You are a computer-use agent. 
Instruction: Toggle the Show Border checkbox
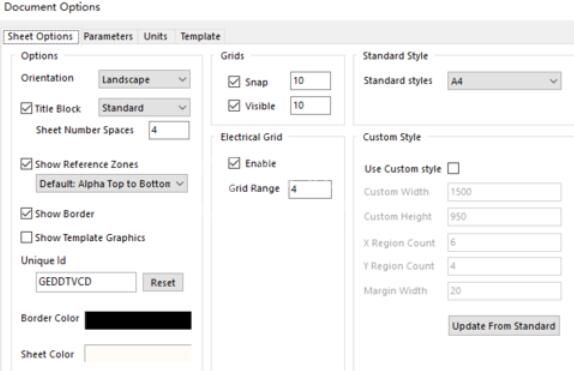26,214
